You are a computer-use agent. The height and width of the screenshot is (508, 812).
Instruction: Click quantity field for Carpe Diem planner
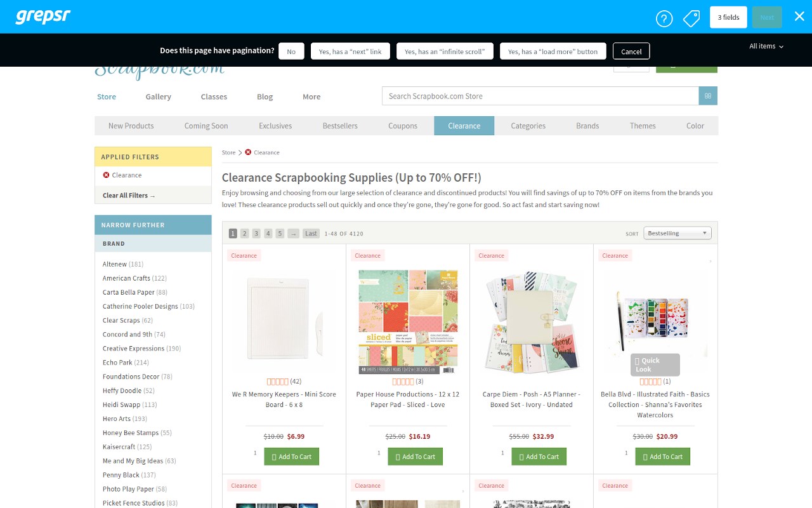(x=503, y=453)
